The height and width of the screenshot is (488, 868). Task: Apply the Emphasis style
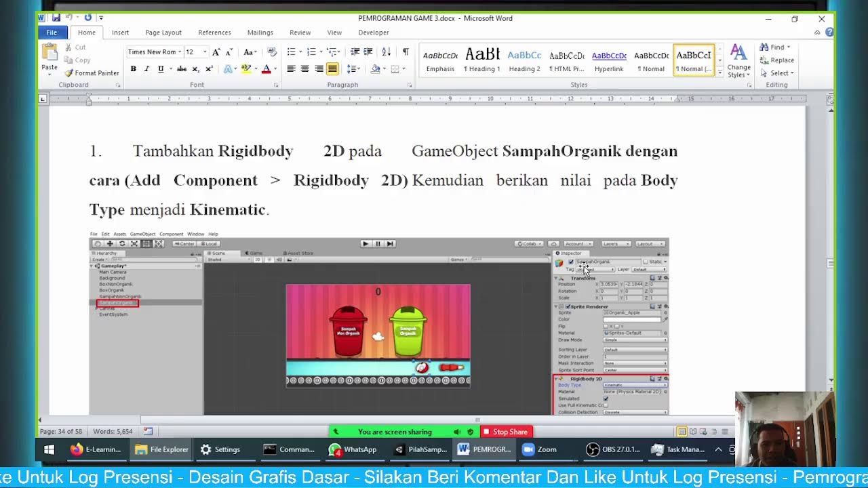tap(440, 60)
